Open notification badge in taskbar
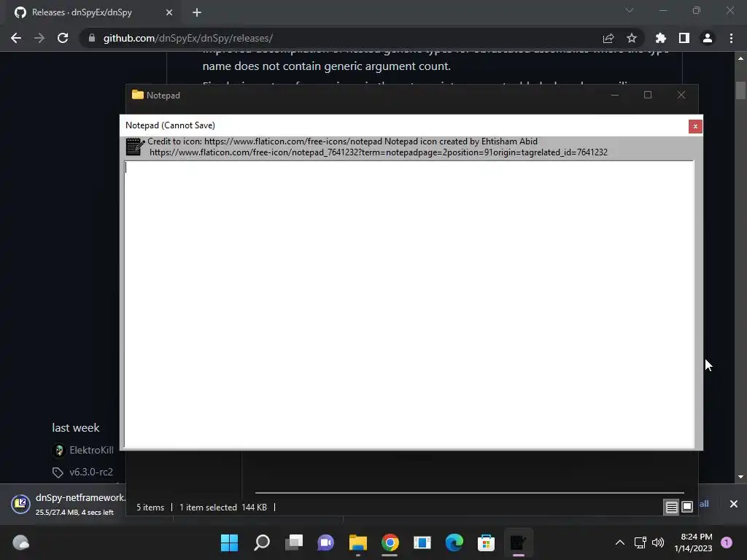The image size is (747, 560). 727,542
